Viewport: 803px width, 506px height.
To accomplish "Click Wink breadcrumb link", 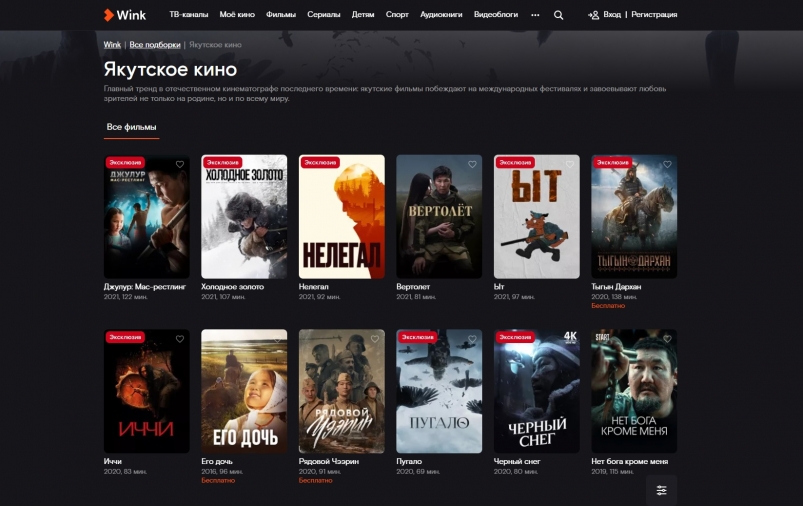I will pos(112,45).
